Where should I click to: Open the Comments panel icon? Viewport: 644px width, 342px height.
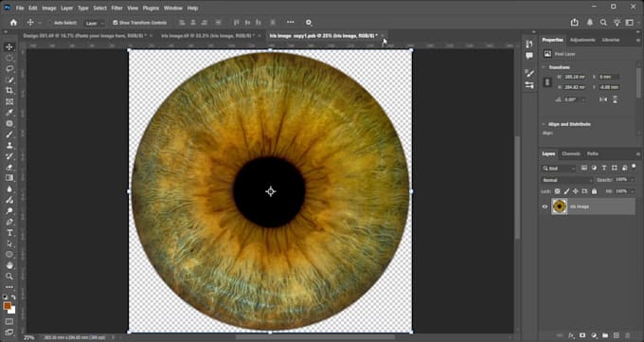(x=529, y=56)
